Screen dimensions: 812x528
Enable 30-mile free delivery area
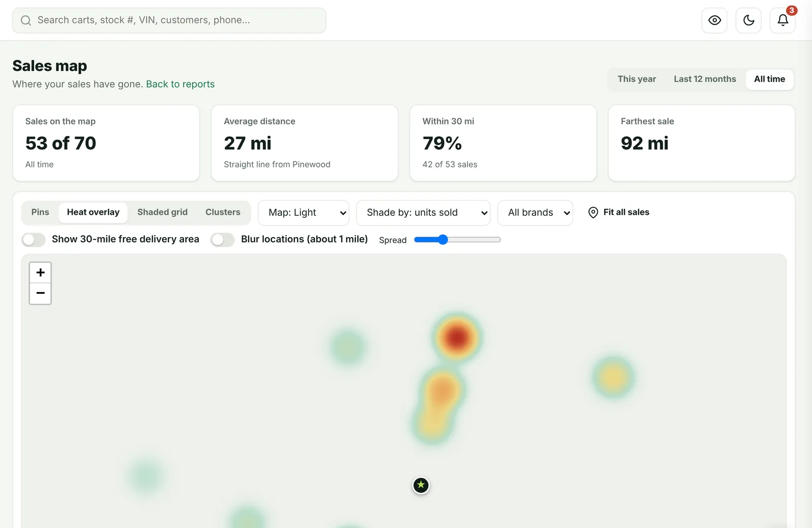[x=33, y=240]
